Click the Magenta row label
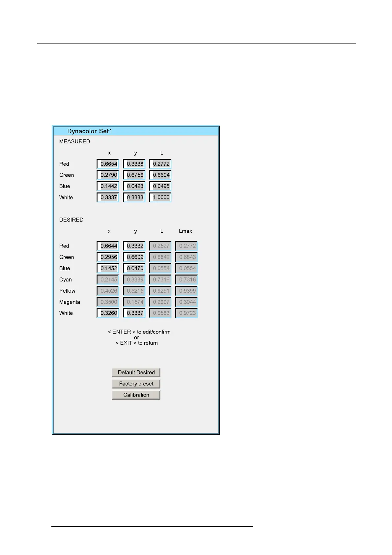Screen dimensions: 392x555 pyautogui.click(x=70, y=302)
